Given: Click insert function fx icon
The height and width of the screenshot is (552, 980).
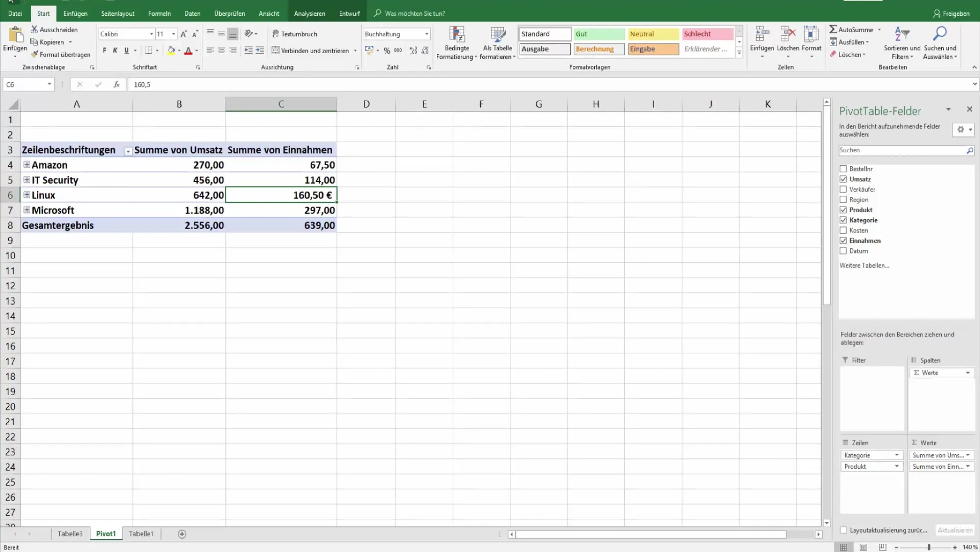Looking at the screenshot, I should click(116, 84).
